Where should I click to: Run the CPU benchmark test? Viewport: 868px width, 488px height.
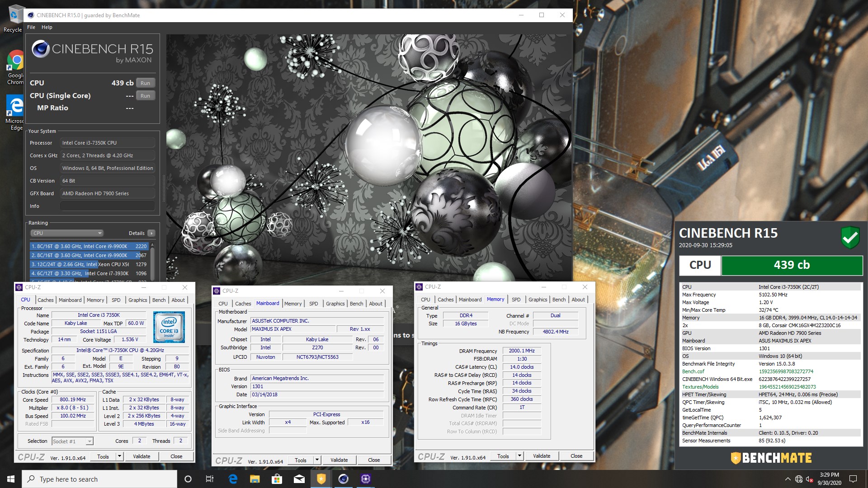(145, 83)
